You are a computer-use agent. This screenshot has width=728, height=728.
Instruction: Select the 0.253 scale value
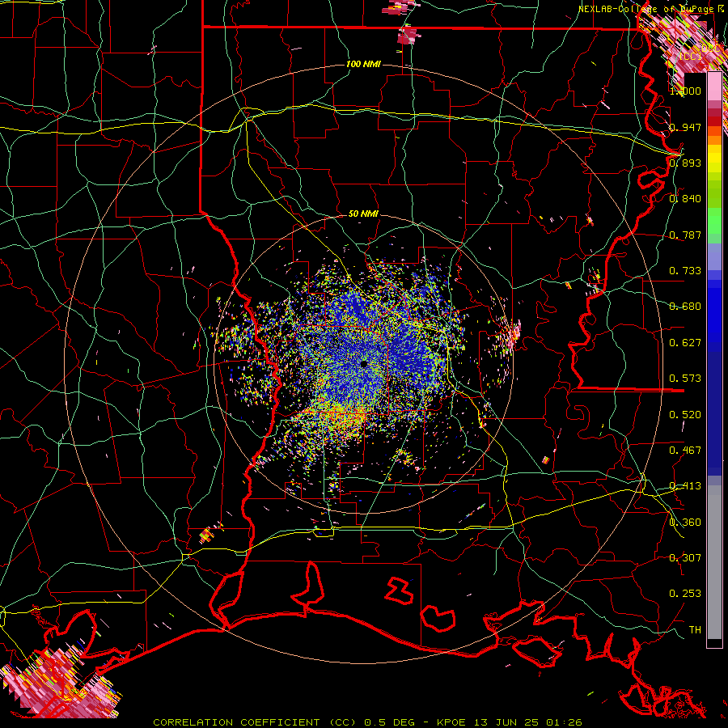click(x=685, y=594)
